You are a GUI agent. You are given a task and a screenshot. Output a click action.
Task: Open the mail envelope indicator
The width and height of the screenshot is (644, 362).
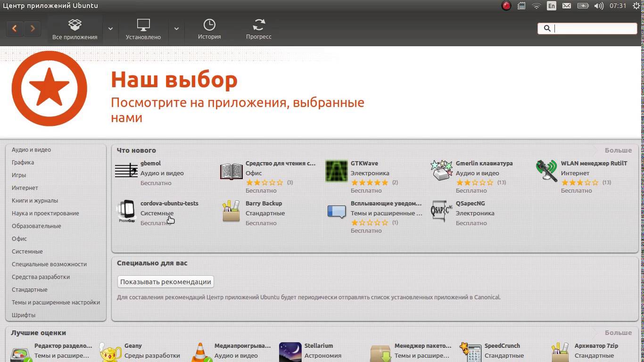coord(567,6)
